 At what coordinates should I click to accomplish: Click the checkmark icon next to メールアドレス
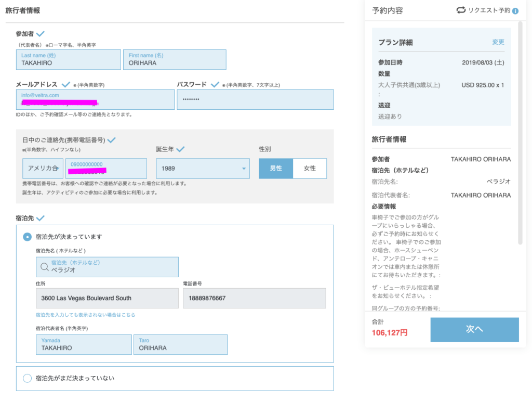click(x=66, y=84)
